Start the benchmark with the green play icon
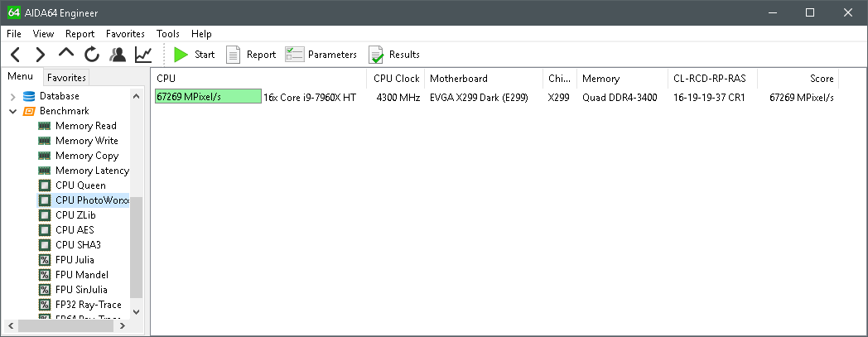Image resolution: width=868 pixels, height=337 pixels. tap(181, 54)
